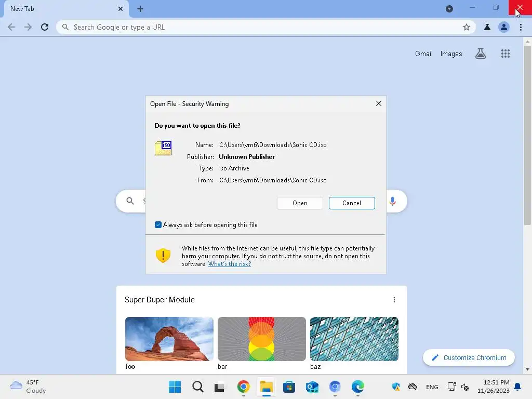Uncheck Always ask before opening this file

coord(158,225)
